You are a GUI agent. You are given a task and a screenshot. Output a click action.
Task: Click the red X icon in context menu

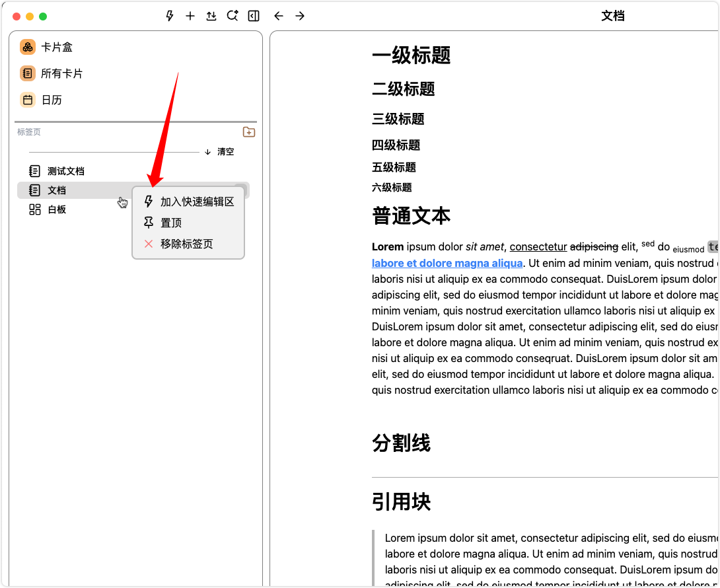149,244
